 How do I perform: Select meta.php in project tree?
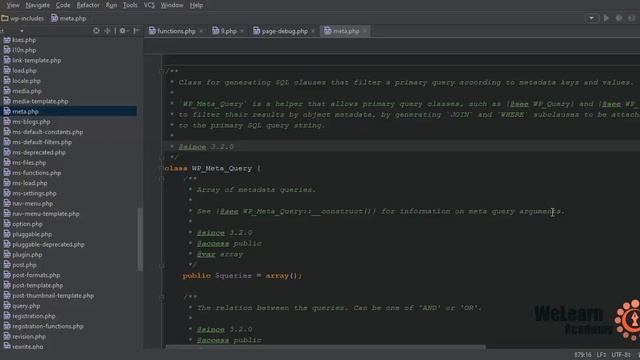tap(69, 111)
